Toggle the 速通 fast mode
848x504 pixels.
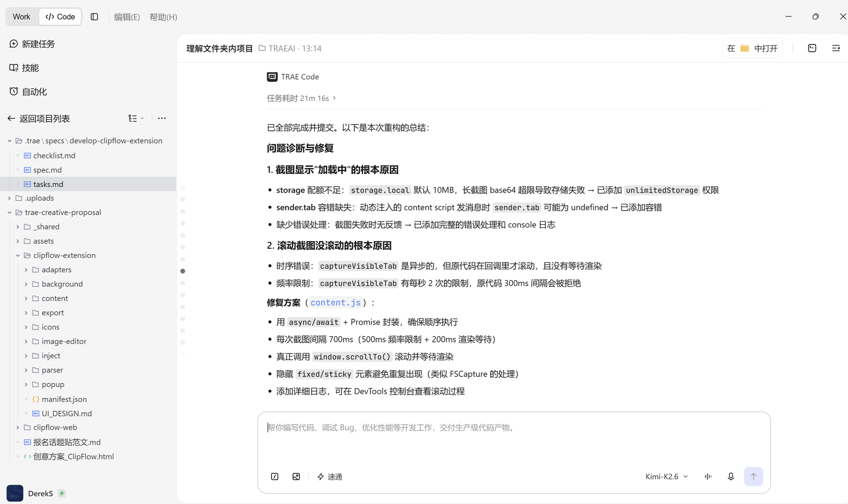point(330,477)
